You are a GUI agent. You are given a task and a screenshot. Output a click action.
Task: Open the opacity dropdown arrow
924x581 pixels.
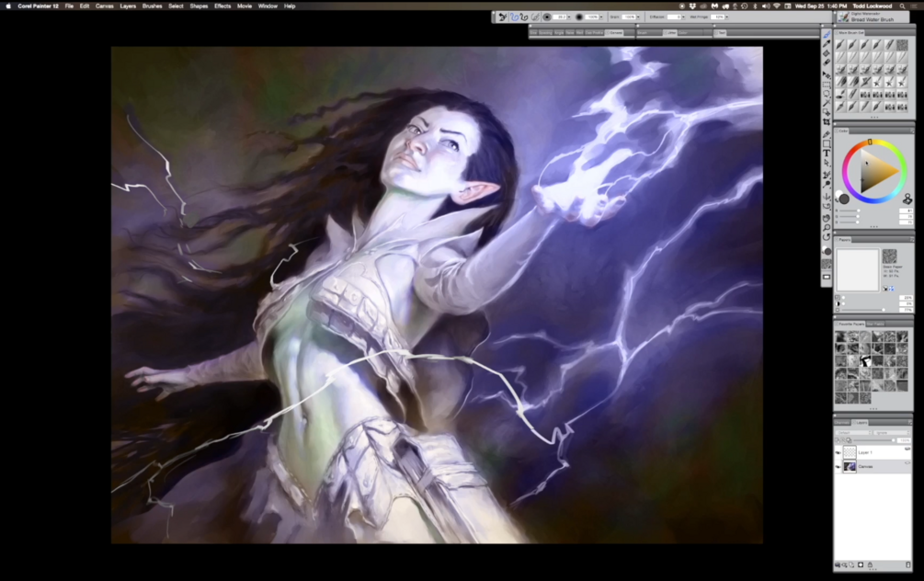[601, 17]
